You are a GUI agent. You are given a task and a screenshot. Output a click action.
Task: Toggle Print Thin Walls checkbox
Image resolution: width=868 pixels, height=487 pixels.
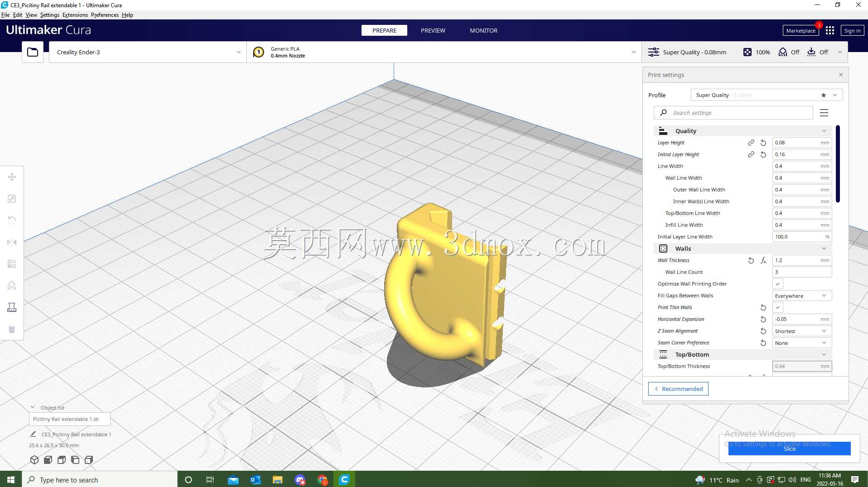point(778,307)
